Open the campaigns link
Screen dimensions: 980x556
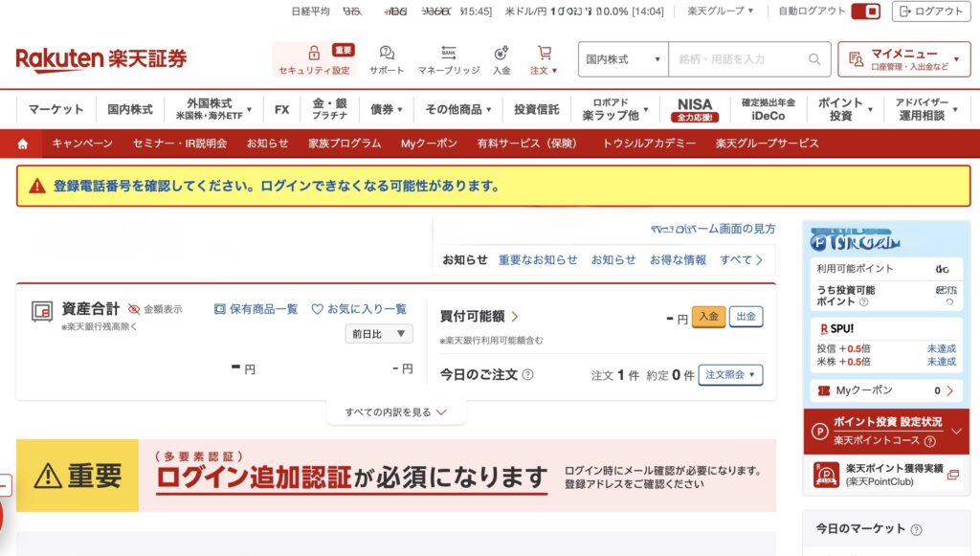[82, 144]
